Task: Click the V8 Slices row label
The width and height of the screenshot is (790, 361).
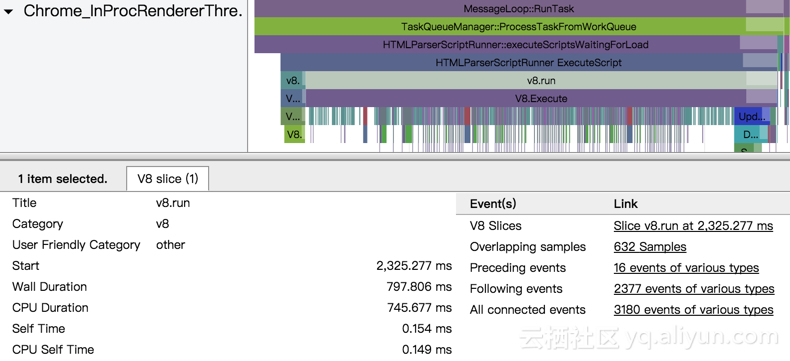Action: (495, 226)
